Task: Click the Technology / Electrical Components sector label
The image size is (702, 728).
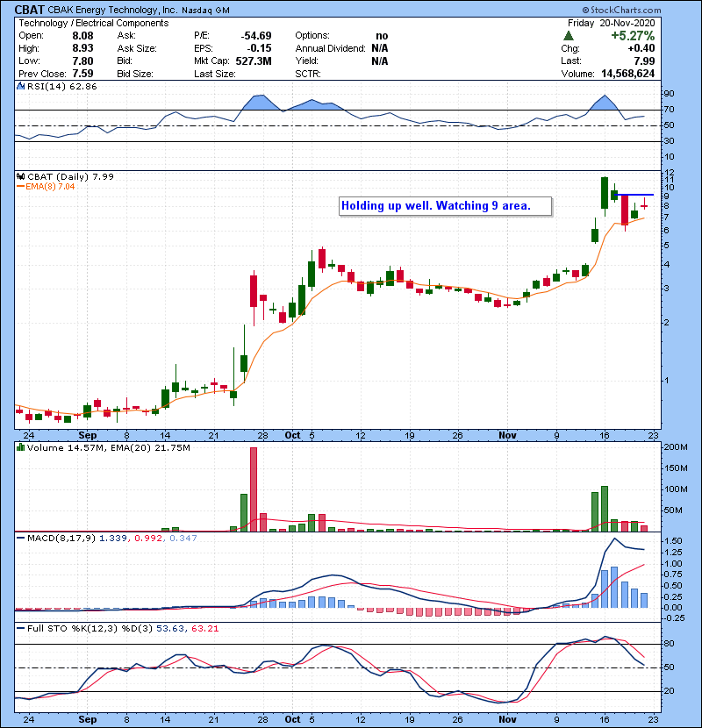Action: click(x=94, y=23)
